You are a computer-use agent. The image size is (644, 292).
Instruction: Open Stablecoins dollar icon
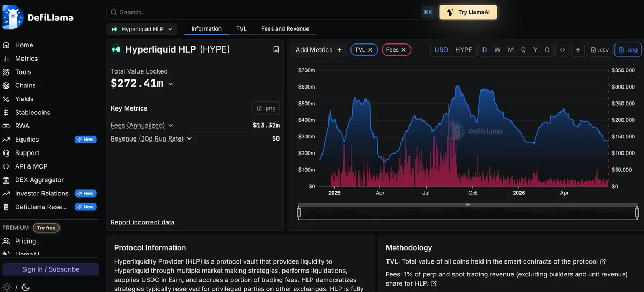(6, 113)
